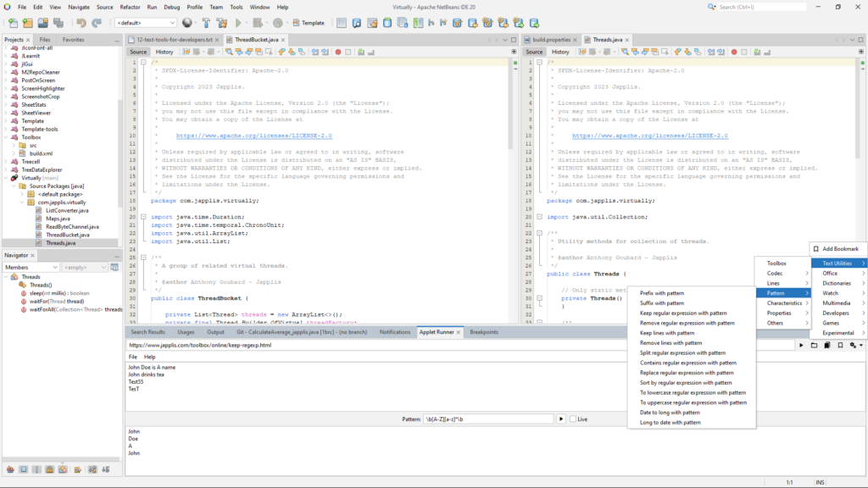Open the build.properties editor tab
This screenshot has width=868, height=488.
551,40
